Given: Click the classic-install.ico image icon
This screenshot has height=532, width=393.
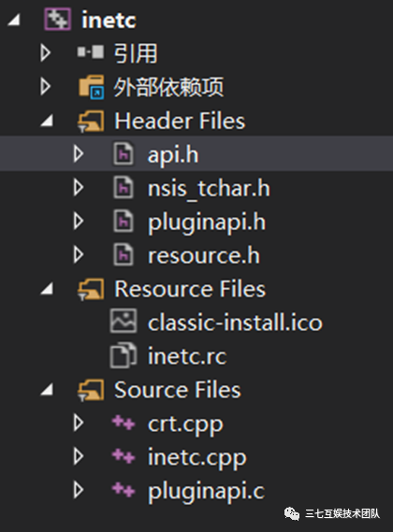Looking at the screenshot, I should 124,321.
